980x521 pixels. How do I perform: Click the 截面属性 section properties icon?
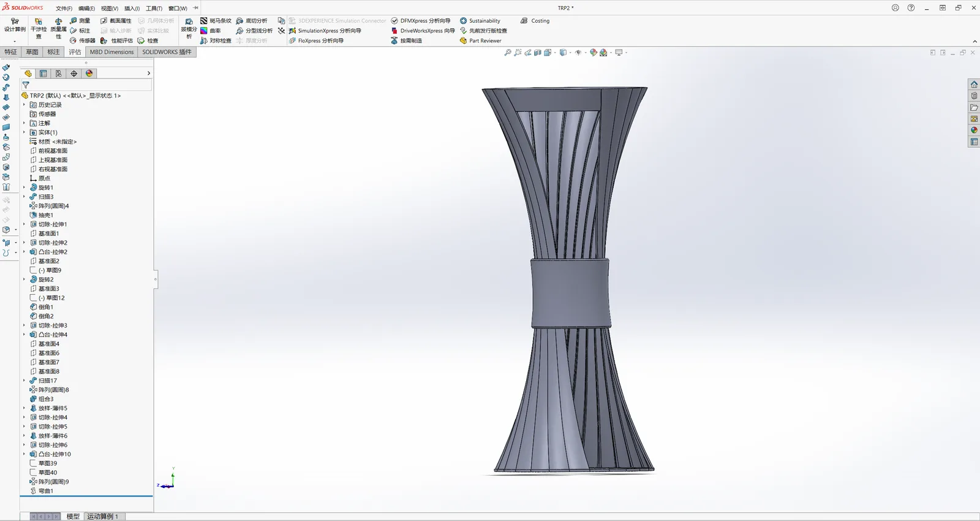point(104,21)
